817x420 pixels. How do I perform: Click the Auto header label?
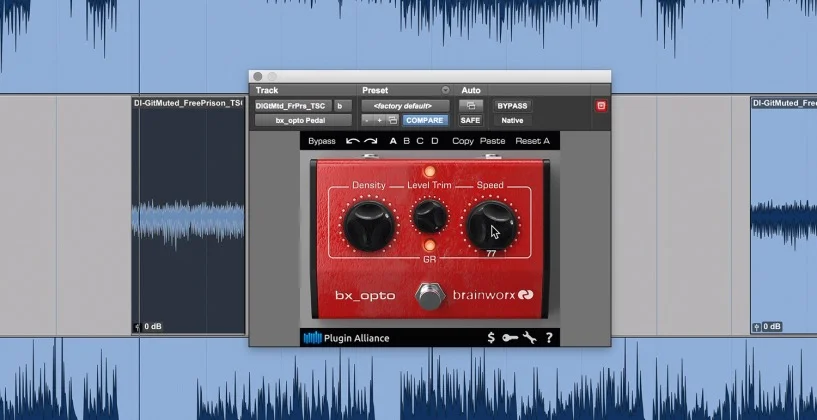[x=471, y=90]
